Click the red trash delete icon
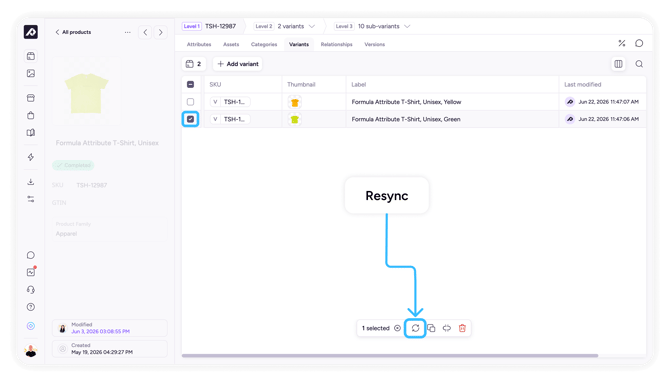The height and width of the screenshot is (382, 670). [x=462, y=328]
